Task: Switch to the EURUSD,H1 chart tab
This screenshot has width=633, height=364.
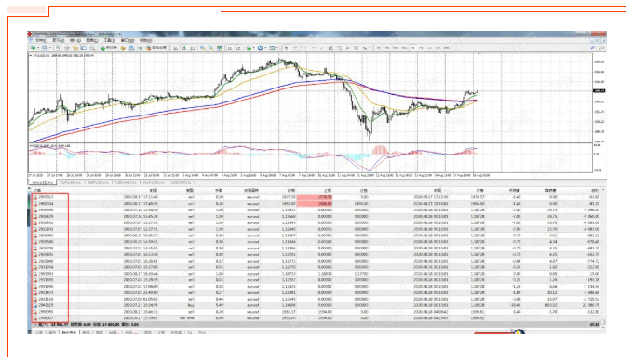Action: click(x=70, y=182)
